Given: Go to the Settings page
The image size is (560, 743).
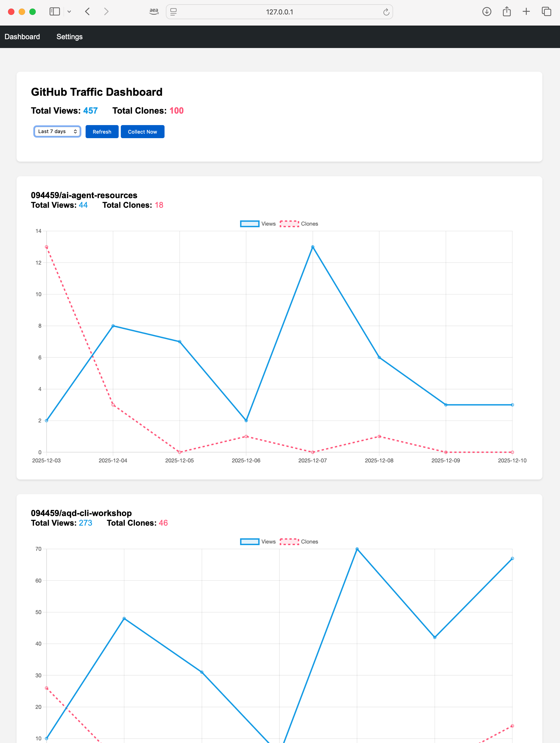Looking at the screenshot, I should pyautogui.click(x=70, y=37).
